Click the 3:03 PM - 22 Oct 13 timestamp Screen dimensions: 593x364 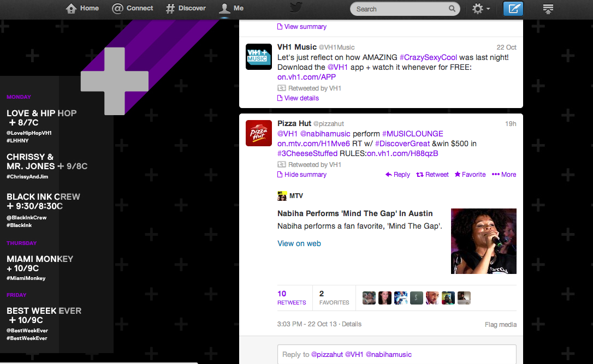307,324
